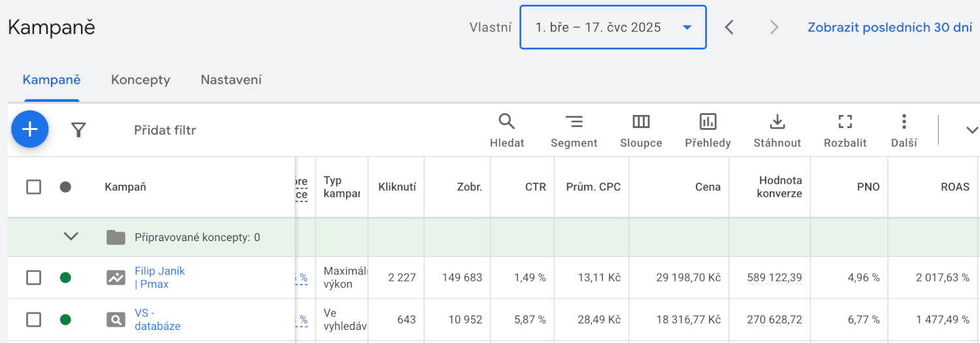
Task: Switch to the Koncepty tab
Action: [140, 80]
